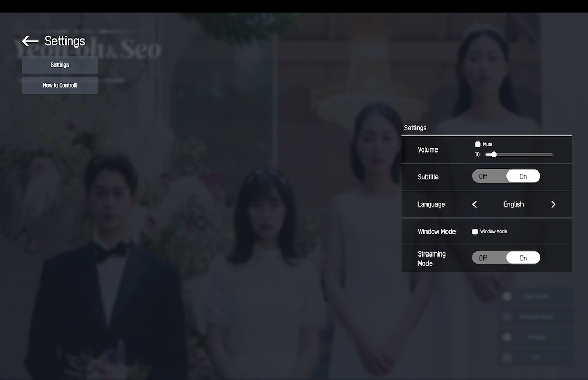588x380 pixels.
Task: Click the Subtitle On switch
Action: tap(523, 176)
